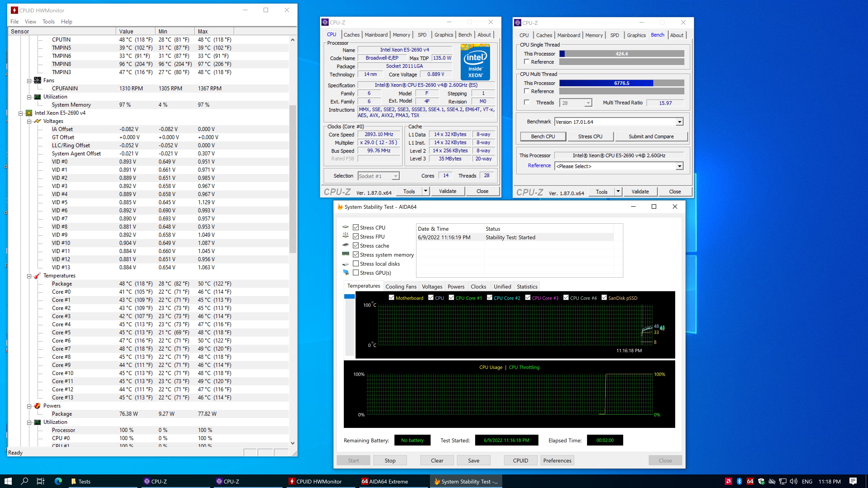The width and height of the screenshot is (868, 488).
Task: Click the Voltages lightning icon in tree
Action: tap(38, 121)
